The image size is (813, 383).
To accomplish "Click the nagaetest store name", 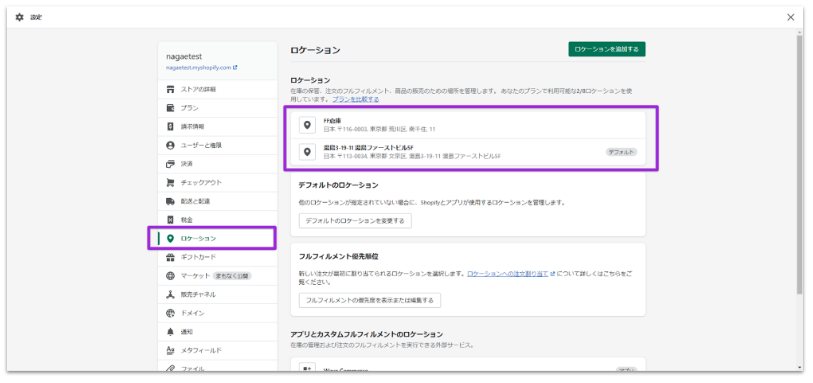I will tap(184, 56).
